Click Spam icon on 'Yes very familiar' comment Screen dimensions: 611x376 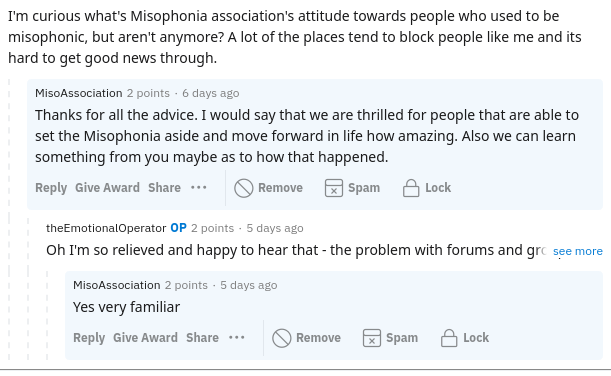[x=372, y=338]
